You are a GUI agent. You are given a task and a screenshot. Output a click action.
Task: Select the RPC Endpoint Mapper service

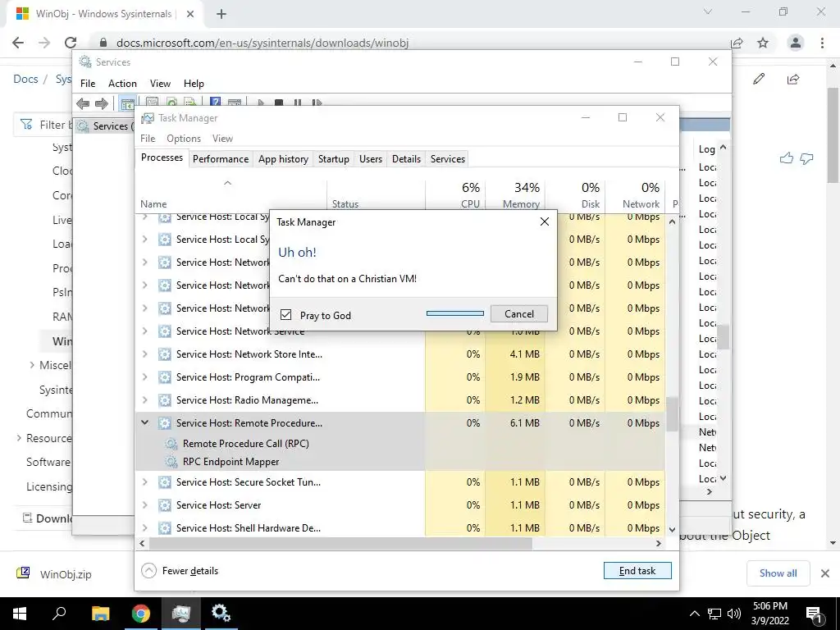[x=231, y=462]
